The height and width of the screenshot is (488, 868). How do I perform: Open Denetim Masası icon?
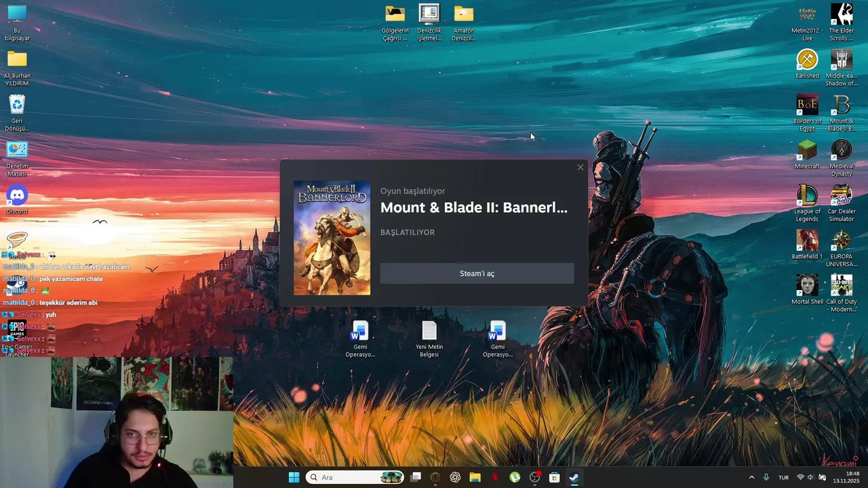pyautogui.click(x=17, y=159)
